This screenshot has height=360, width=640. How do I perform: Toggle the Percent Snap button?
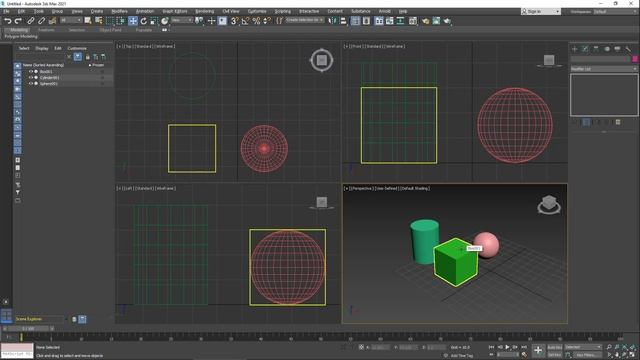click(256, 21)
